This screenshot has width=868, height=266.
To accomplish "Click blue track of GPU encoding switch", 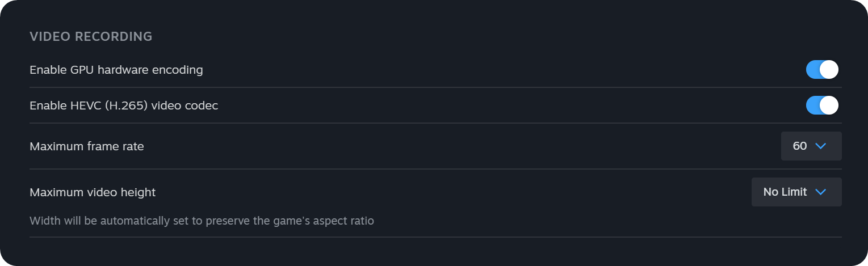I will 812,70.
